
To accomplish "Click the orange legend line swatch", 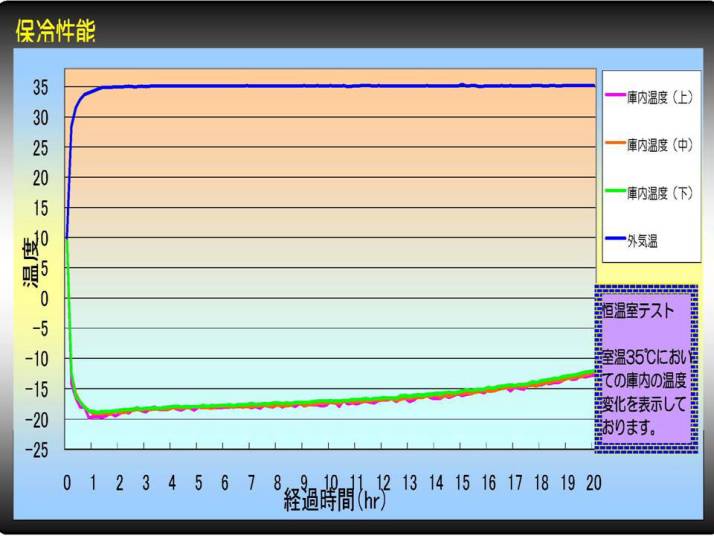I will (x=616, y=143).
